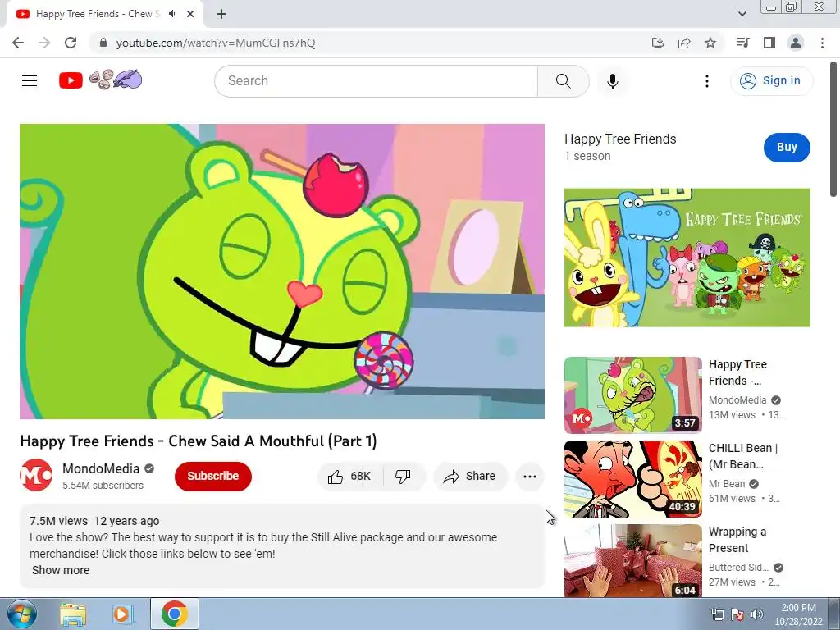Open the tab search dropdown chevron
The width and height of the screenshot is (840, 630).
pos(742,15)
